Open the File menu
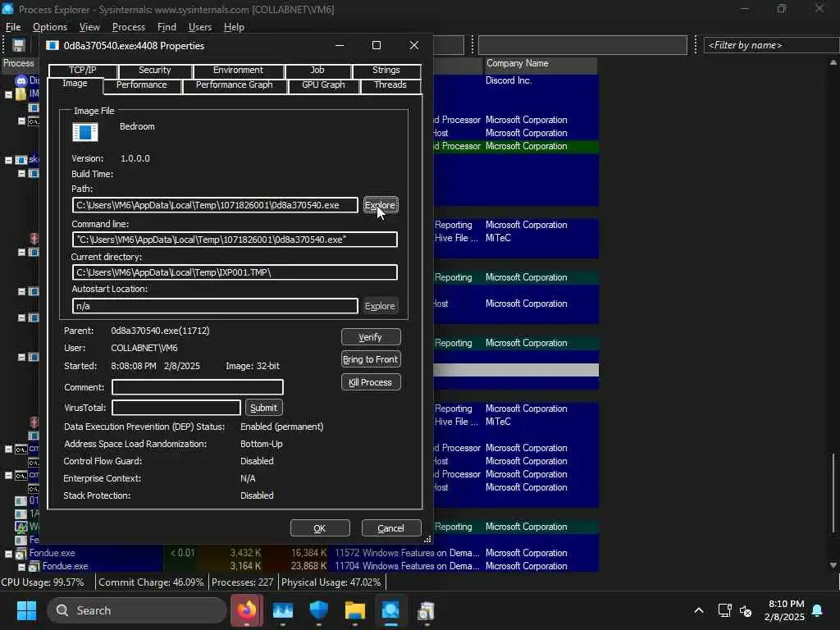840x630 pixels. (x=13, y=27)
